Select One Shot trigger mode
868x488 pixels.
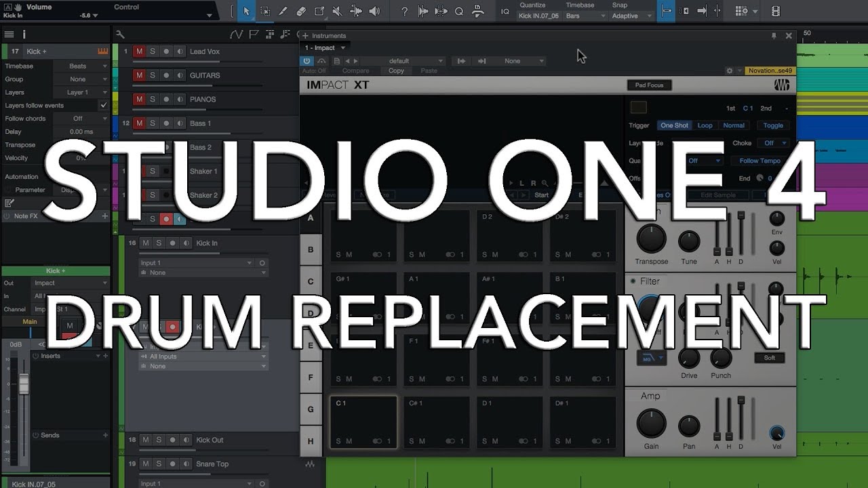click(674, 125)
